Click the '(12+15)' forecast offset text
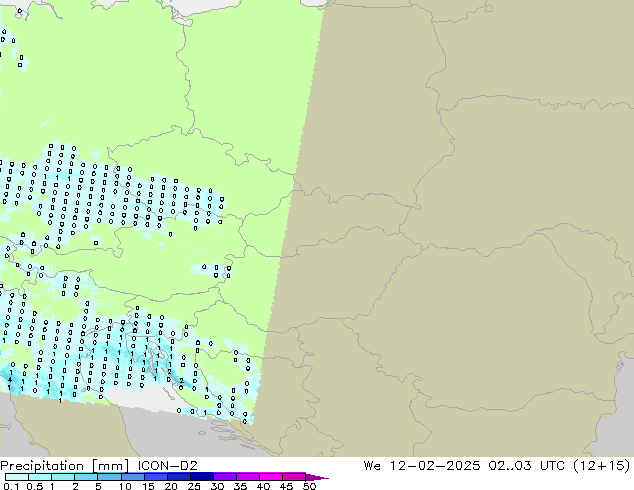The width and height of the screenshot is (634, 490). tap(602, 466)
